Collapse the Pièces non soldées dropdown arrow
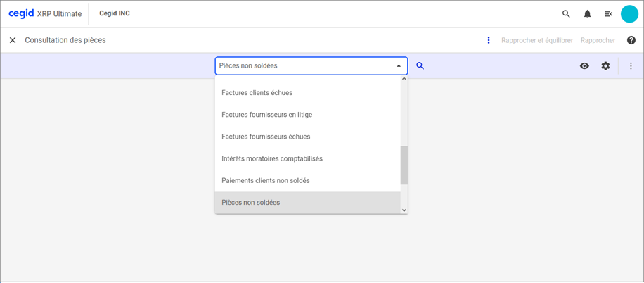644x283 pixels. click(x=399, y=65)
